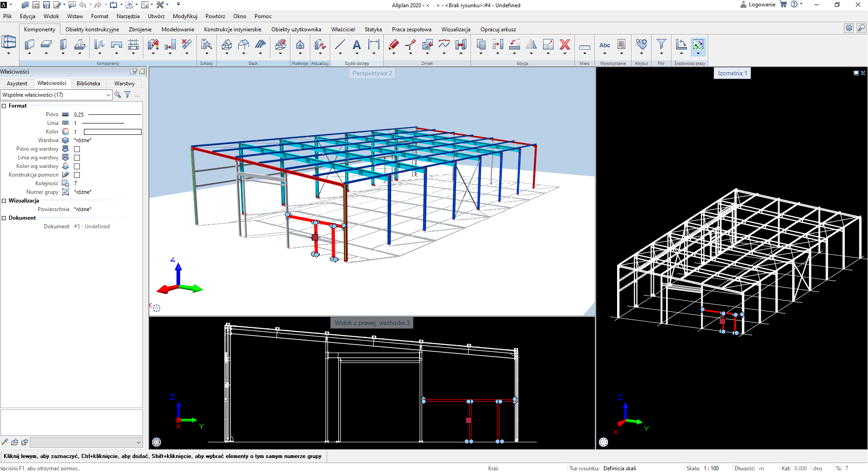
Task: Check the 'Konstrukcja pomocn' checkbox
Action: click(77, 175)
